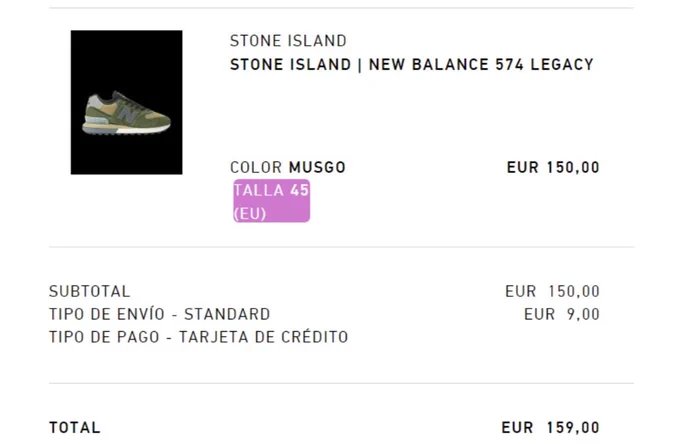
Task: Click the shoe inside the black image
Action: [x=126, y=113]
